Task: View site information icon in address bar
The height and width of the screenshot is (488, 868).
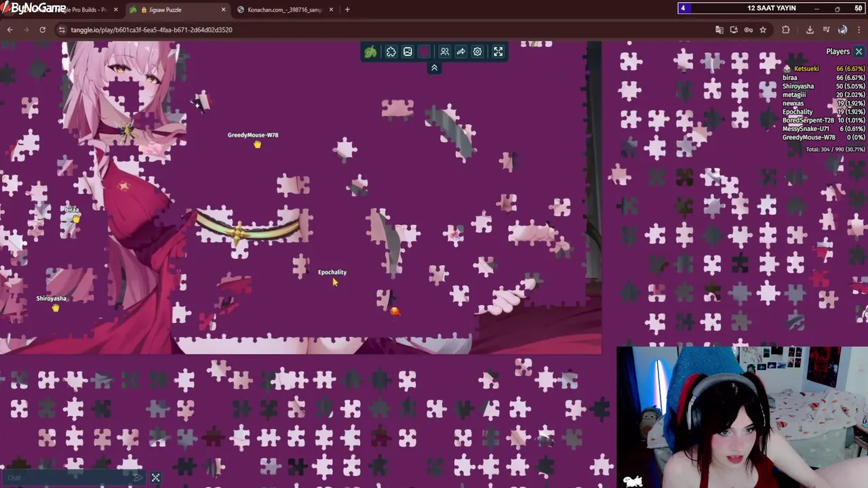Action: [x=62, y=30]
